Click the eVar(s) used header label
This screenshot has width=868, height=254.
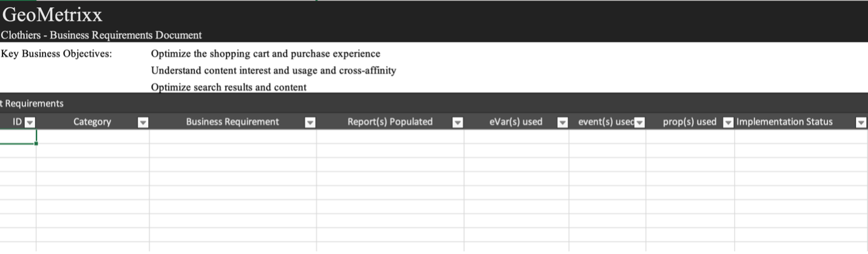pos(516,122)
